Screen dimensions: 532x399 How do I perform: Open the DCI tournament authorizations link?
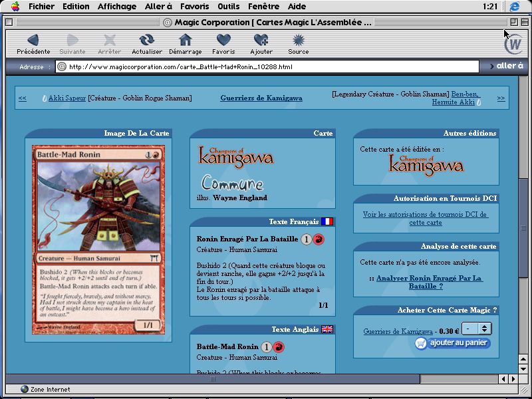pyautogui.click(x=426, y=219)
